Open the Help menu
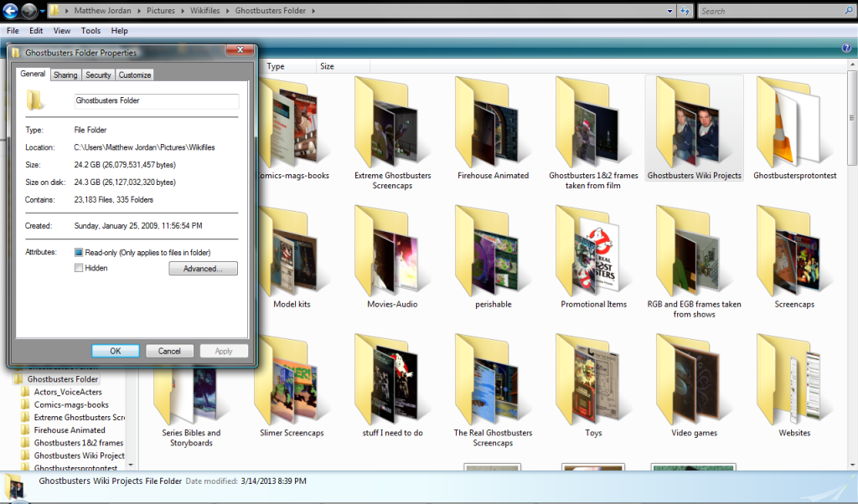The image size is (858, 504). pyautogui.click(x=119, y=31)
